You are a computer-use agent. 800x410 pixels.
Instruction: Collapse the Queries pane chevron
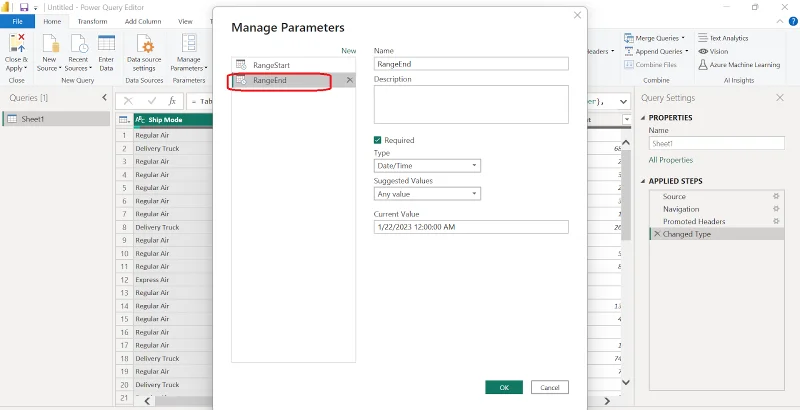104,97
